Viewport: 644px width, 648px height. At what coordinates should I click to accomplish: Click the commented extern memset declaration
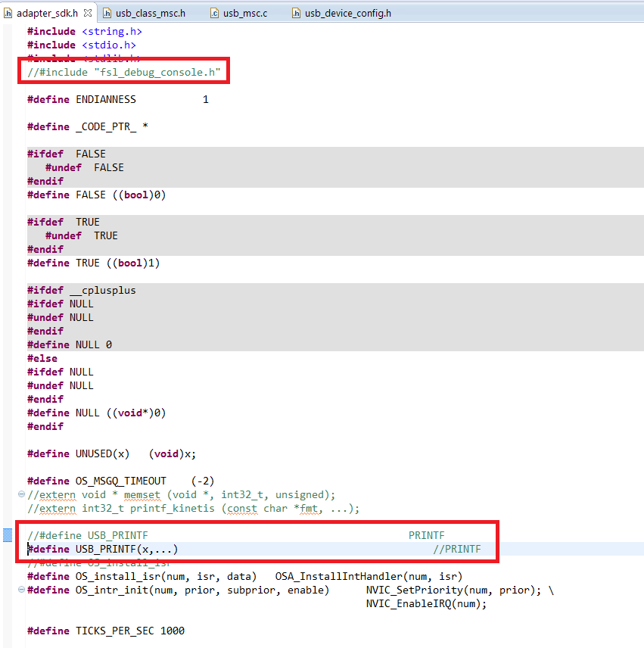click(182, 495)
